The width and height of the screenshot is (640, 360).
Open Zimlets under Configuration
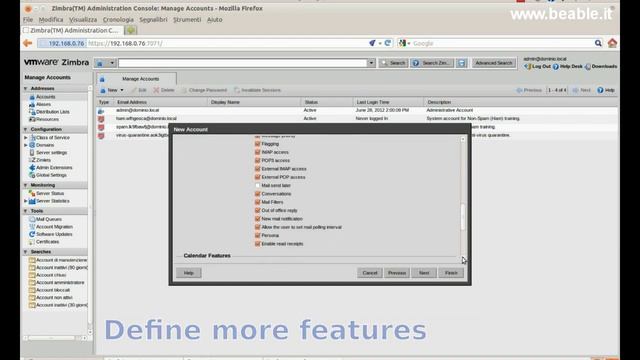(43, 160)
